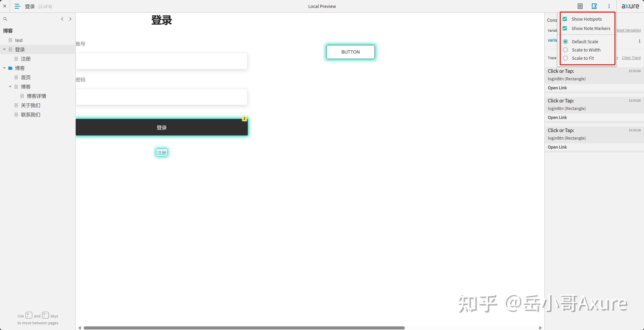Open the 博客详情 page in sitemap
This screenshot has width=644, height=330.
[36, 96]
